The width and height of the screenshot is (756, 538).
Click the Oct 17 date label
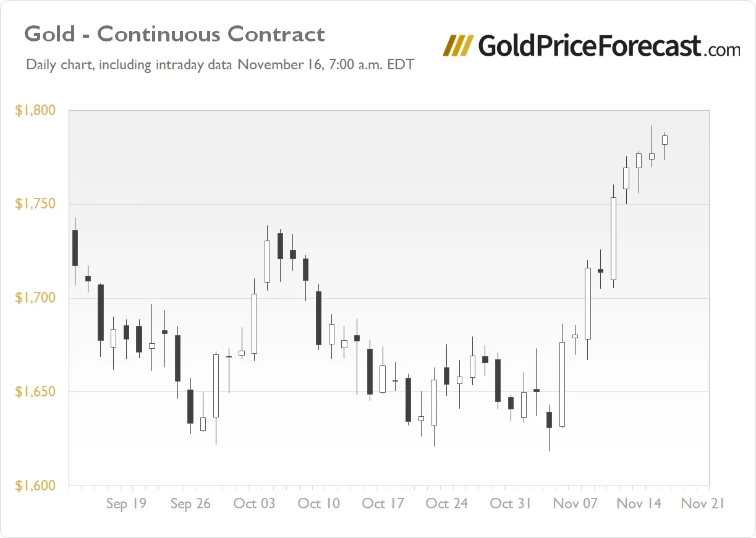(383, 504)
